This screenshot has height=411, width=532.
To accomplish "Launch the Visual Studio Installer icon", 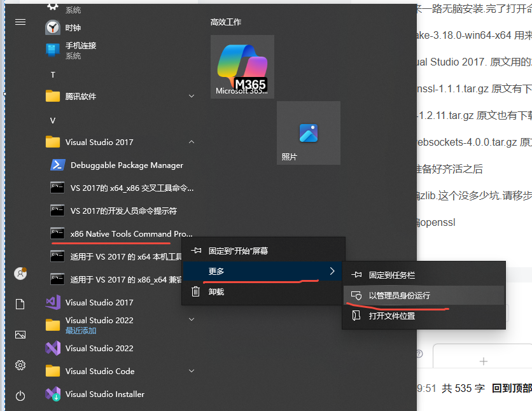I will [x=53, y=394].
